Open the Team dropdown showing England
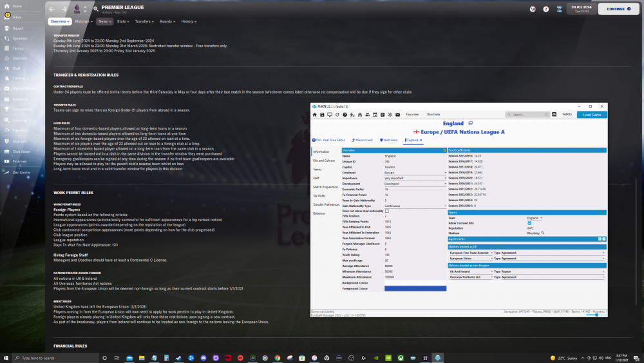This screenshot has height=363, width=644. 535,219
